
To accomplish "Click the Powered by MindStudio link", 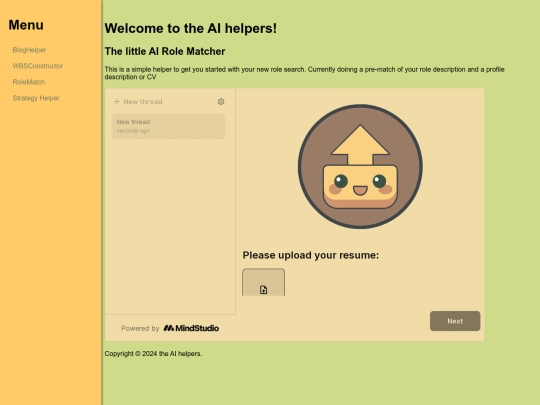I will (170, 328).
